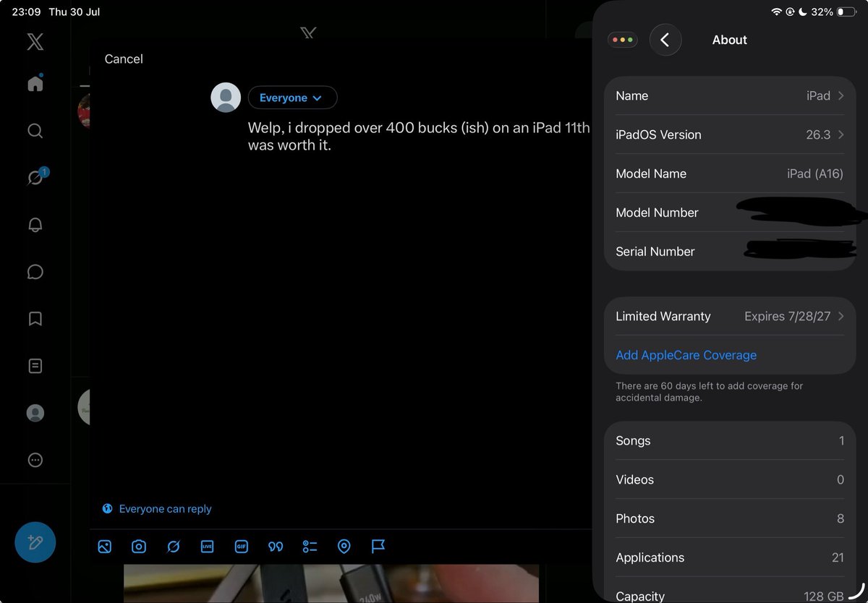Viewport: 868px width, 603px height.
Task: Go back from the About screen
Action: click(665, 40)
